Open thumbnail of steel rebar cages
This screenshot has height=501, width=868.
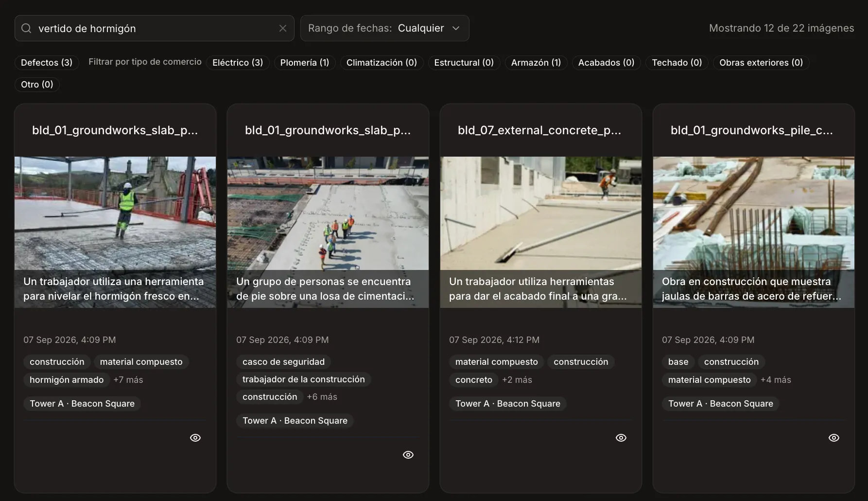coord(754,232)
